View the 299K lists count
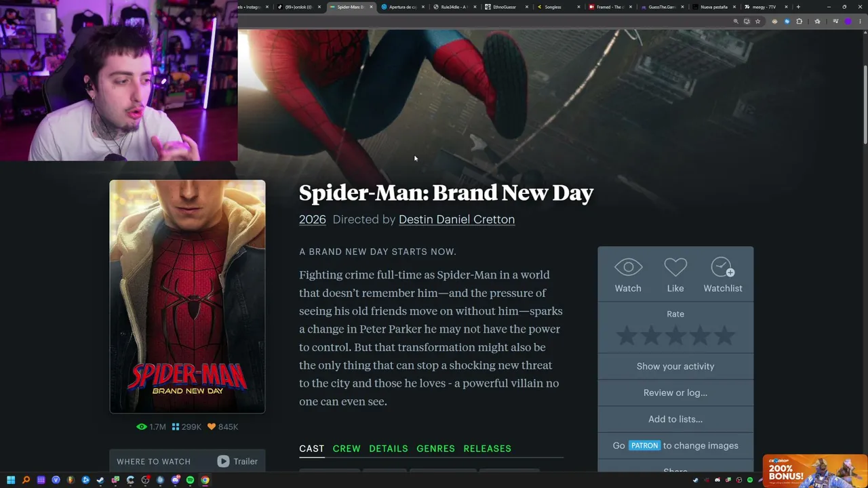This screenshot has height=488, width=868. pyautogui.click(x=186, y=427)
